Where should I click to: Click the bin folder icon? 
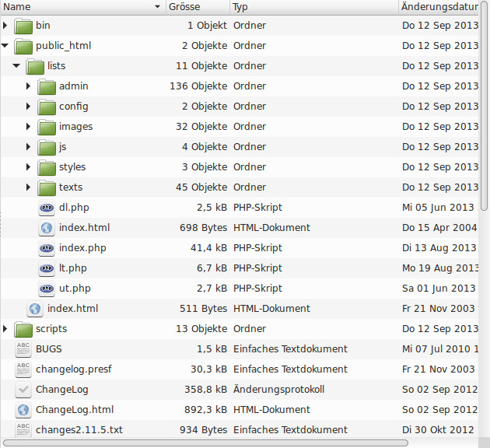[x=23, y=26]
